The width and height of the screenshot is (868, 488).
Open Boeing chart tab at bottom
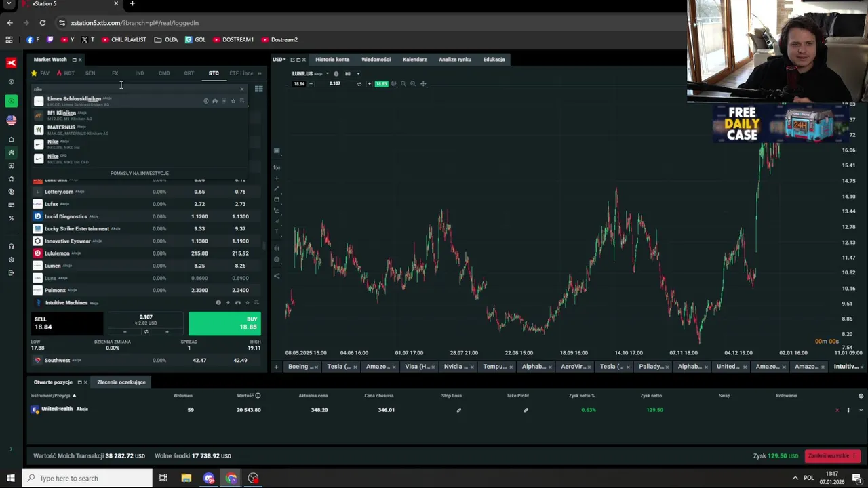[x=302, y=367]
